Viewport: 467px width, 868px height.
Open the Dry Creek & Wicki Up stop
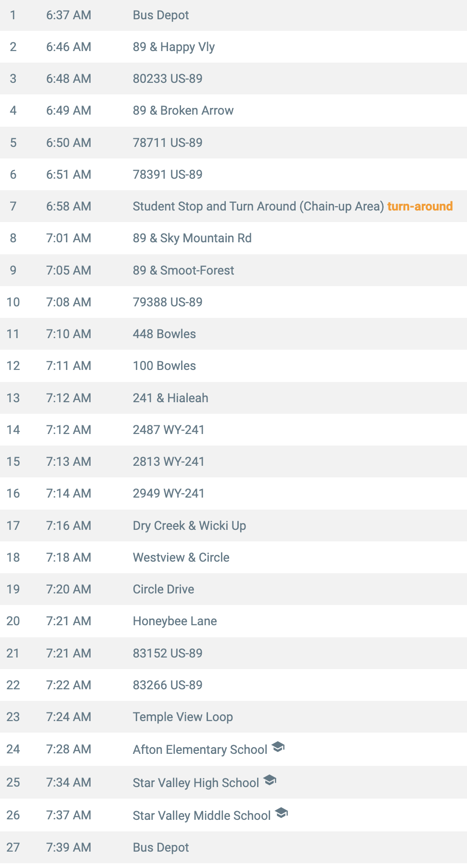pos(233,526)
